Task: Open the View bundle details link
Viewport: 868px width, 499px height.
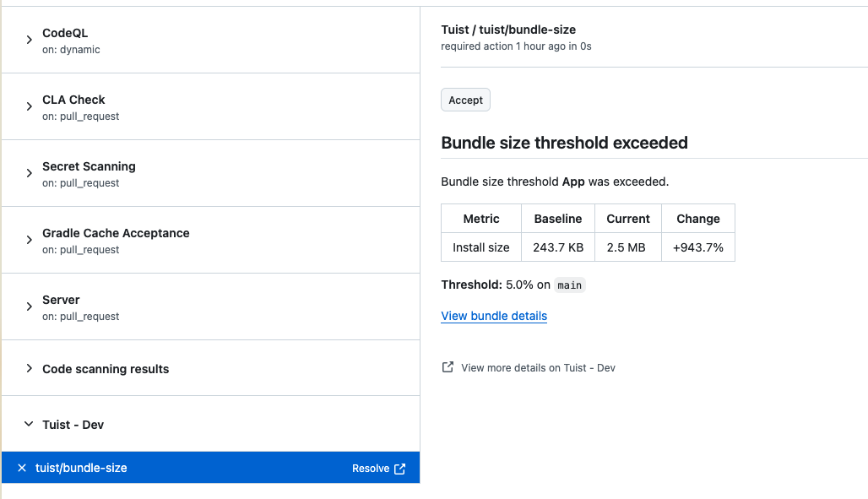Action: click(x=493, y=315)
